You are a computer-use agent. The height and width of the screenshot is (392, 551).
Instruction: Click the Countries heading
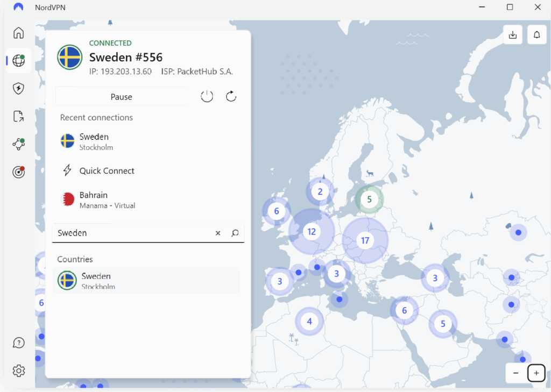pos(75,259)
